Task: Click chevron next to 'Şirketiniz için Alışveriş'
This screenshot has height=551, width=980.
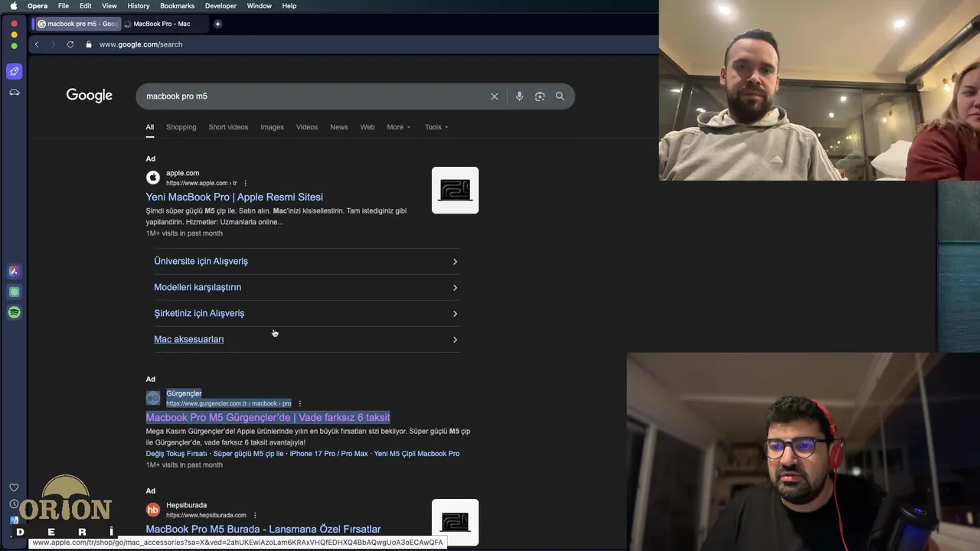Action: click(455, 314)
